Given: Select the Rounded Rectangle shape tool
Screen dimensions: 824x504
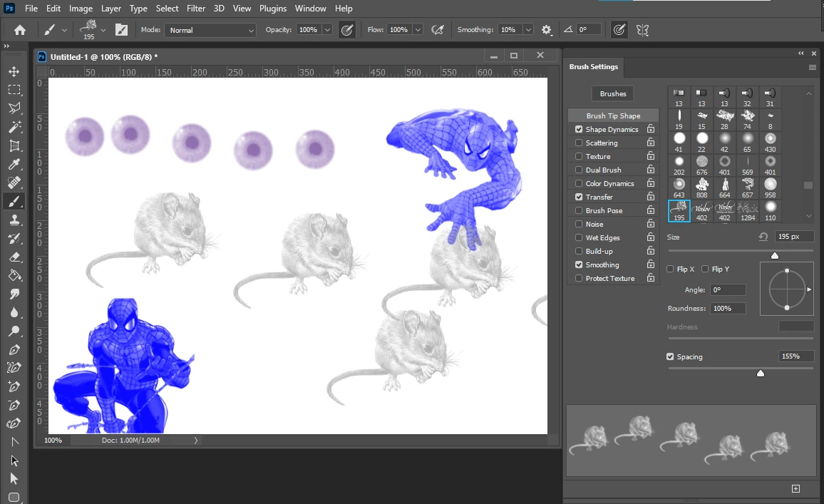Looking at the screenshot, I should coord(14,497).
